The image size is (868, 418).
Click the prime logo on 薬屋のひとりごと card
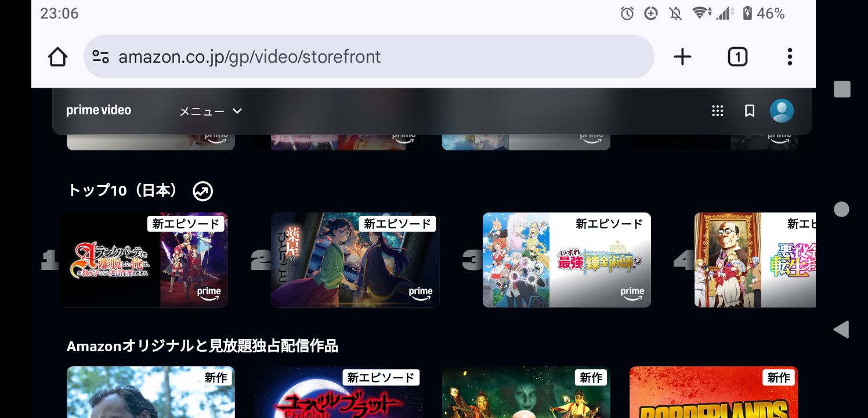[420, 293]
